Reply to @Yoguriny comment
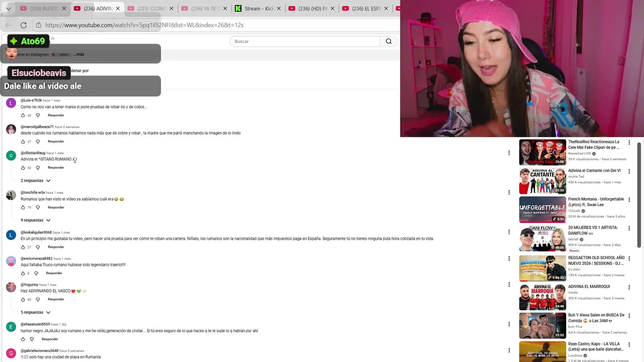Screen dimensions: 644x362 56,299
